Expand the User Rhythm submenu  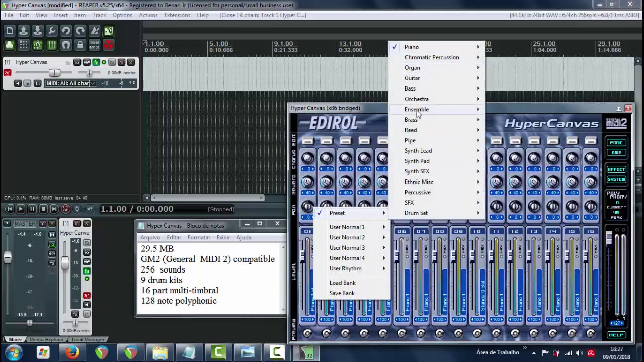(352, 268)
